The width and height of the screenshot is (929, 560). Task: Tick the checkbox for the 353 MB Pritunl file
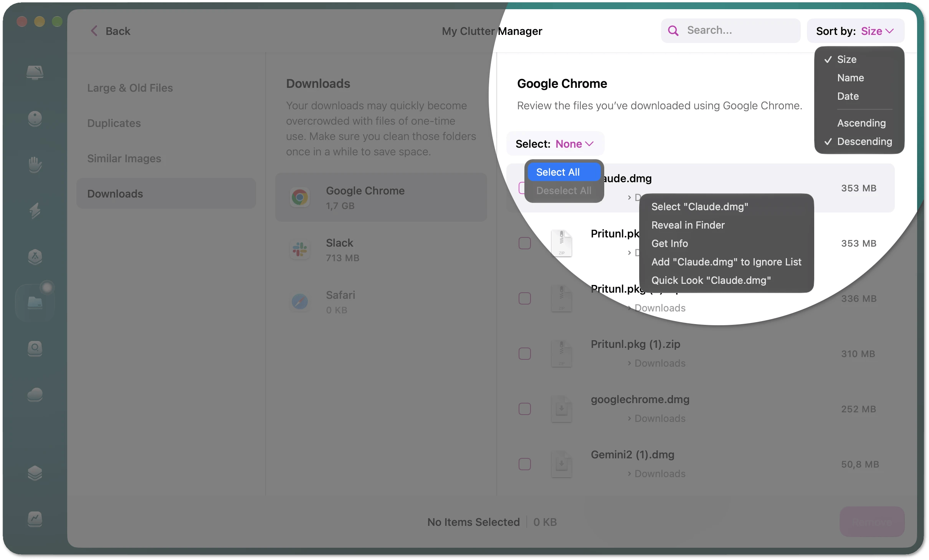pos(525,243)
